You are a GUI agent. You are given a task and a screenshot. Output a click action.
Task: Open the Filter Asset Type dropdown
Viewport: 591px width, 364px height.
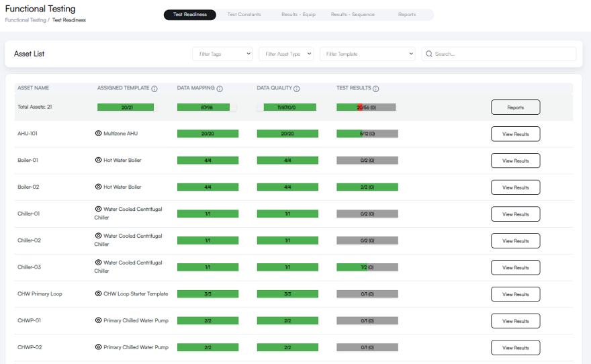click(286, 54)
